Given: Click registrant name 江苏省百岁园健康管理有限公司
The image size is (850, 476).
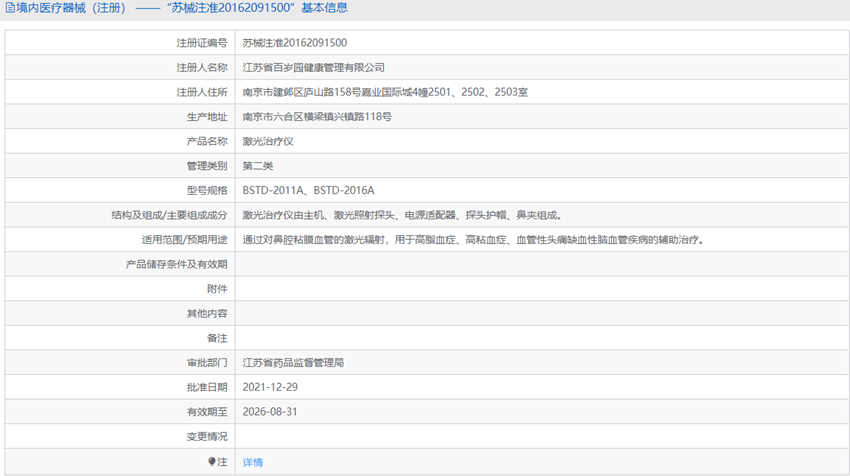Looking at the screenshot, I should (313, 67).
